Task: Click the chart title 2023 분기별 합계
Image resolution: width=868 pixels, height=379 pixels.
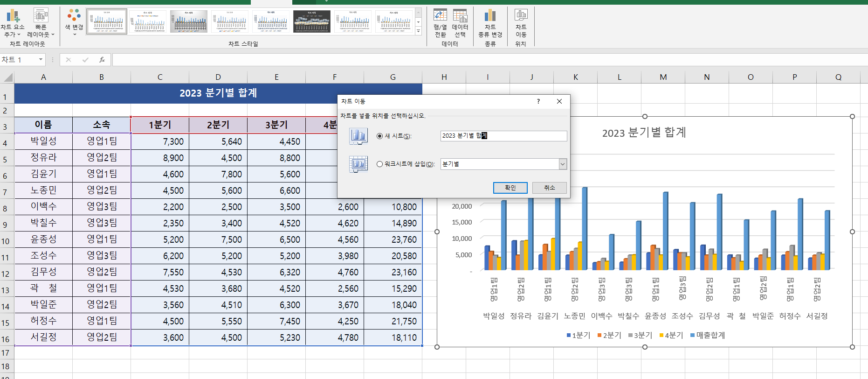Action: click(644, 133)
